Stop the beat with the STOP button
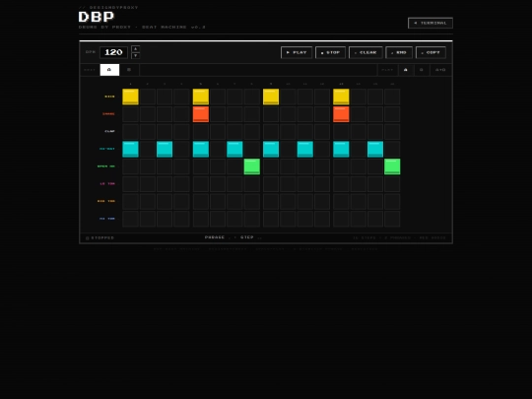 330,52
